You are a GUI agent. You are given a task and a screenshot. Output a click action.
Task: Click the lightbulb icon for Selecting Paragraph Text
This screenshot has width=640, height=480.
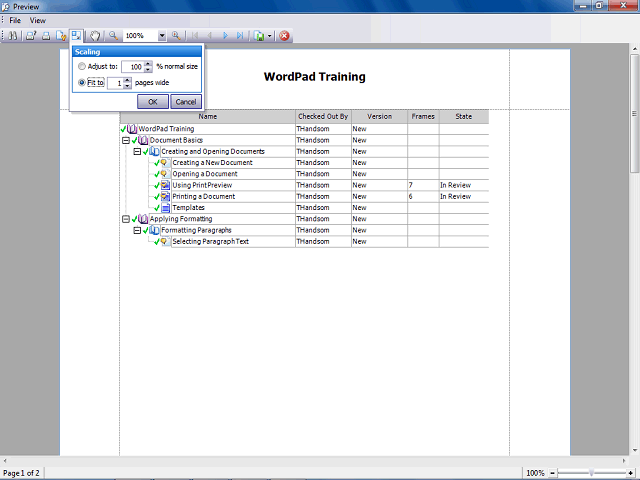pos(165,242)
